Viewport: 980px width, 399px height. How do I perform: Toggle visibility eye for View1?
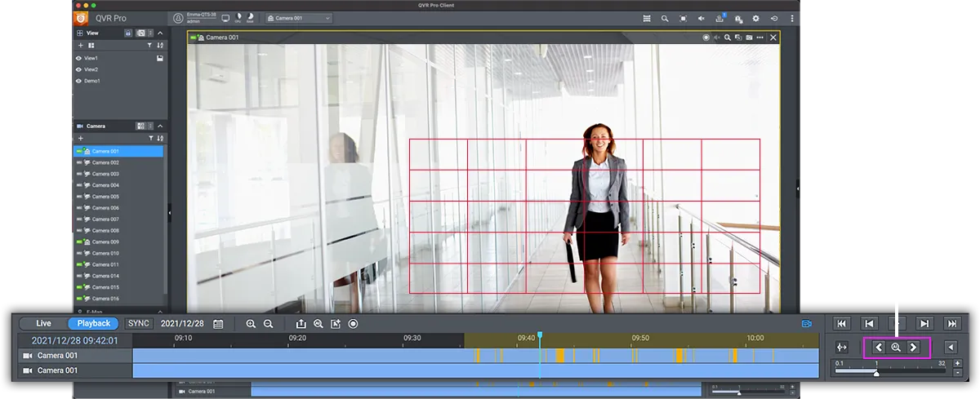pyautogui.click(x=79, y=59)
